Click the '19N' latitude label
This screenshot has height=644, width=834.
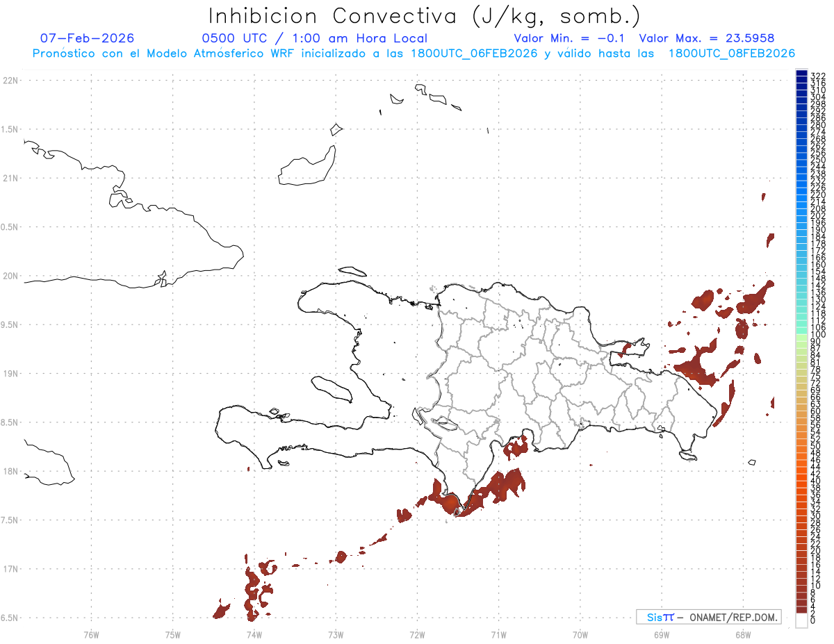pos(10,374)
